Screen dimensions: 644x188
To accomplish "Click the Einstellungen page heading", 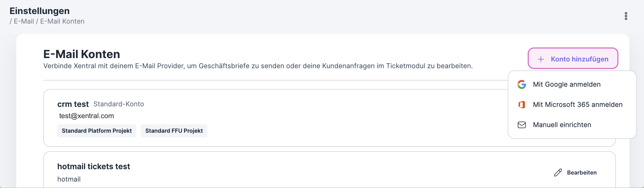I will [40, 11].
